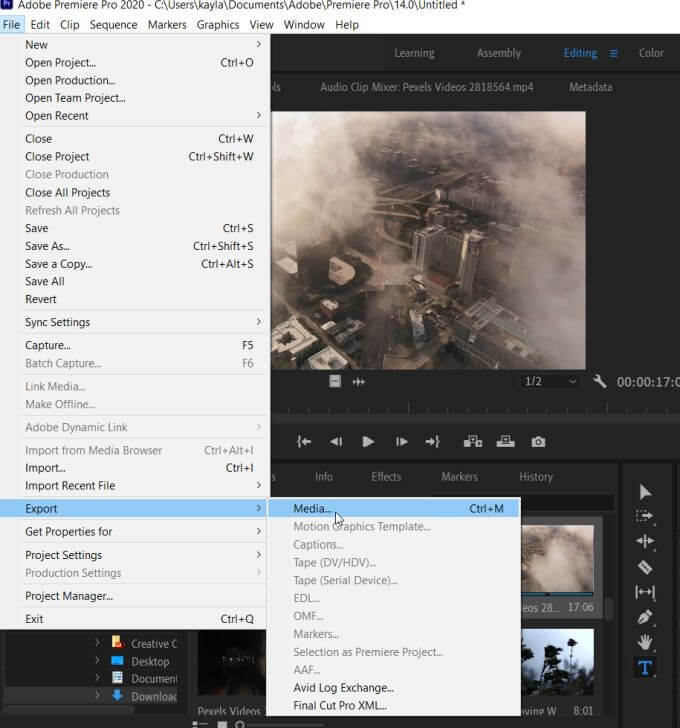The width and height of the screenshot is (680, 728).
Task: Pick the Track Select Forward tool
Action: coord(645,517)
